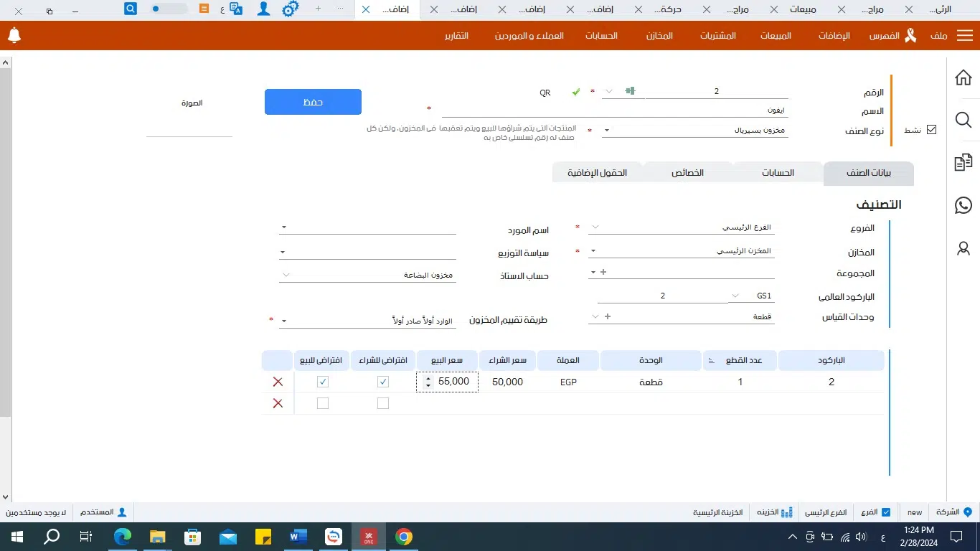980x551 pixels.
Task: Click the حفظ save button
Action: 313,102
